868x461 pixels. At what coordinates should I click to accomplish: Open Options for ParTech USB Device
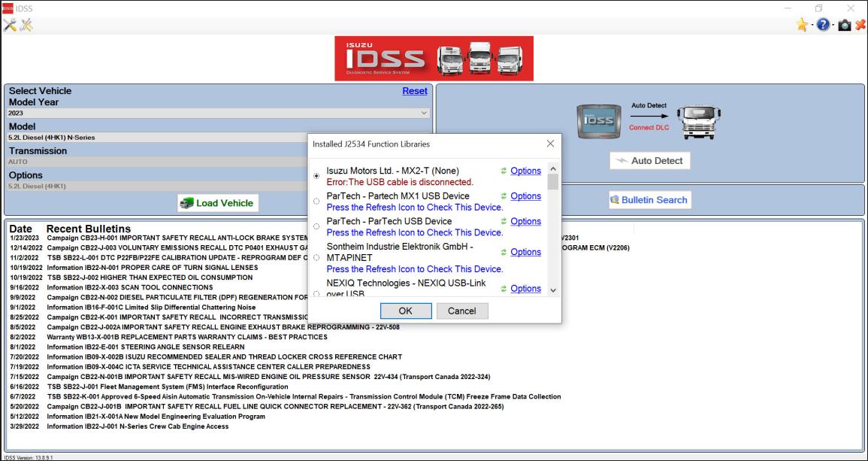coord(525,221)
